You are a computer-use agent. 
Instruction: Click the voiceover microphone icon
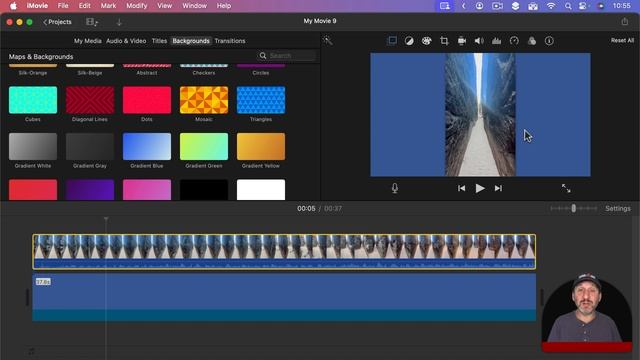395,188
